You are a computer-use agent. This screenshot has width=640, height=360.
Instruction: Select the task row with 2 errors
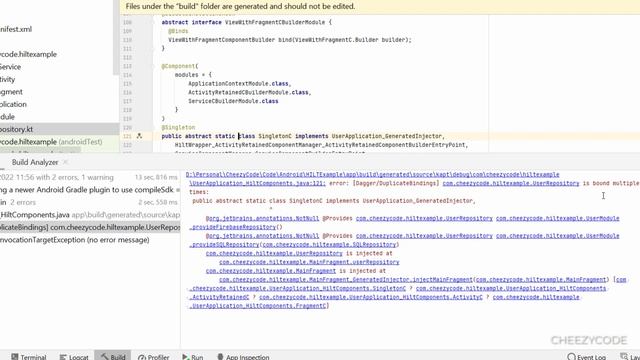click(x=90, y=202)
